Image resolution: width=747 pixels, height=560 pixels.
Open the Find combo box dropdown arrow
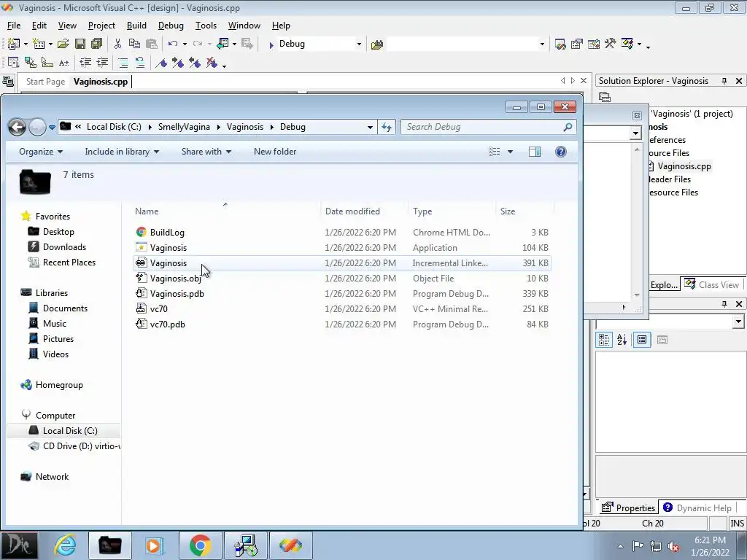pos(542,44)
